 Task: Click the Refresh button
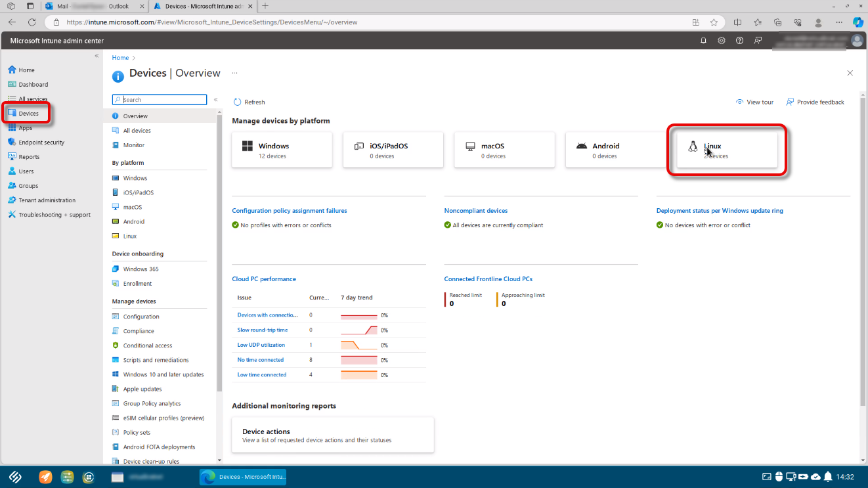pyautogui.click(x=249, y=102)
